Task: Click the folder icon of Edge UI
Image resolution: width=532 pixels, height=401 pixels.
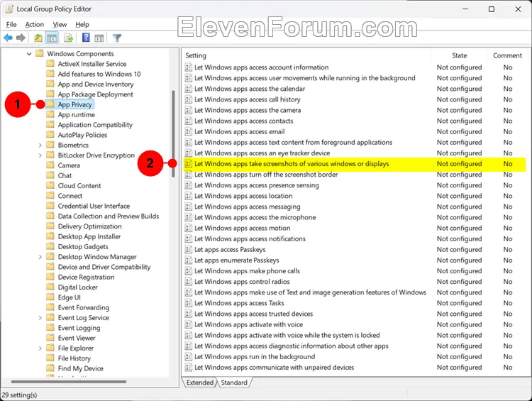Action: (x=50, y=297)
